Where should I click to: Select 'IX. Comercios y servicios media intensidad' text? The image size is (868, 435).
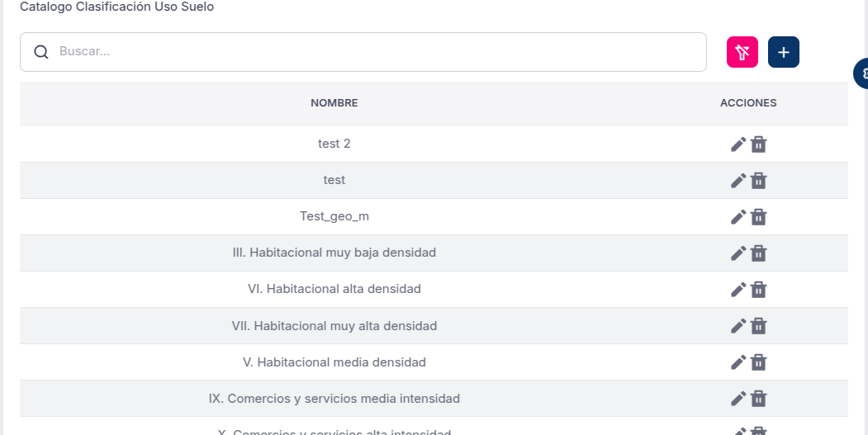[x=334, y=399]
